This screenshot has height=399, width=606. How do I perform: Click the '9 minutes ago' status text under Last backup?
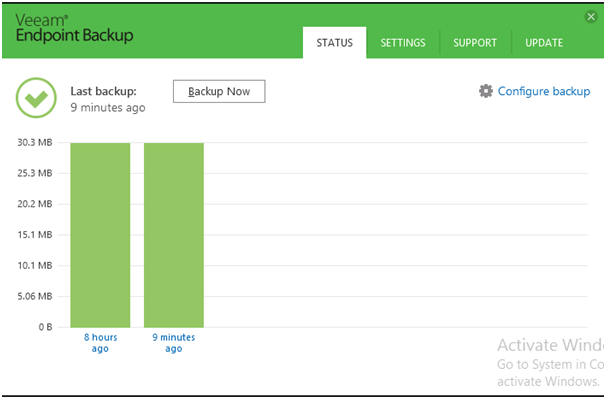[x=108, y=107]
